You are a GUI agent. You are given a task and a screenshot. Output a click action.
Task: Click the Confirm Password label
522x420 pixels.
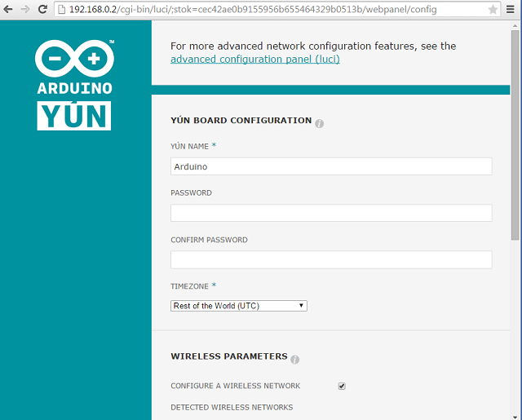click(209, 240)
